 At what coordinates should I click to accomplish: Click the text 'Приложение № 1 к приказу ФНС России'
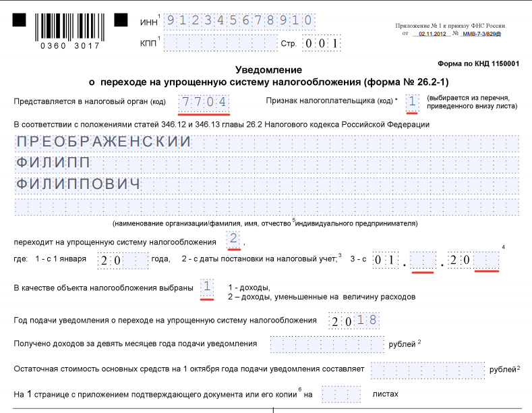point(450,26)
